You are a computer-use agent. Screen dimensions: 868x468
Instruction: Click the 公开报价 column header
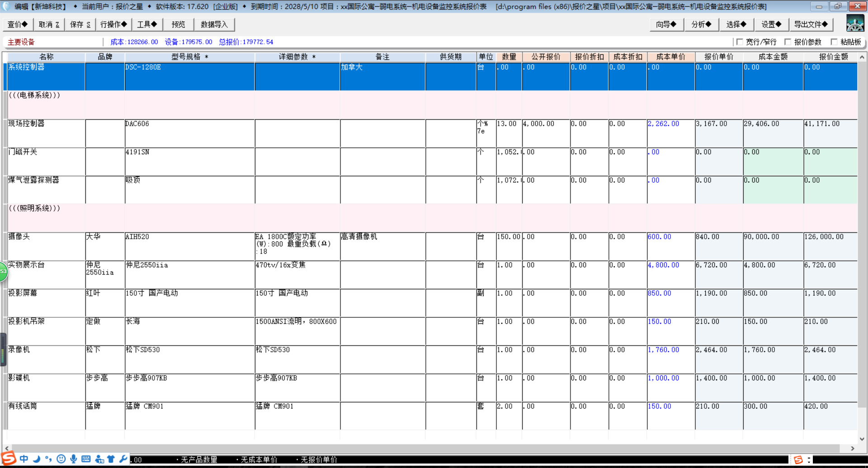546,57
